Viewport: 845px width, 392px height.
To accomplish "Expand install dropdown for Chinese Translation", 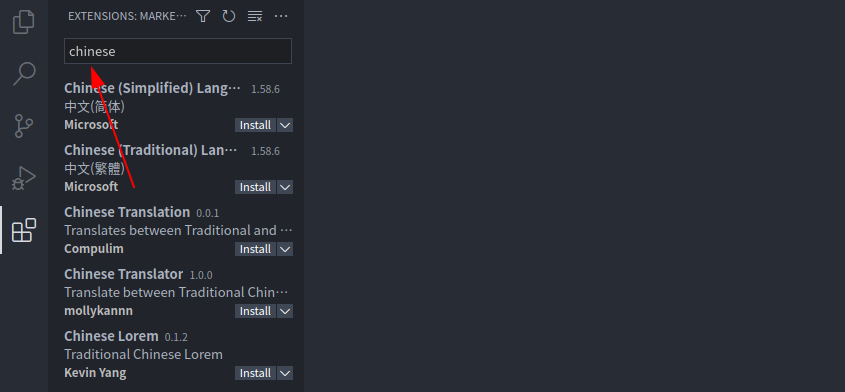I will (285, 249).
